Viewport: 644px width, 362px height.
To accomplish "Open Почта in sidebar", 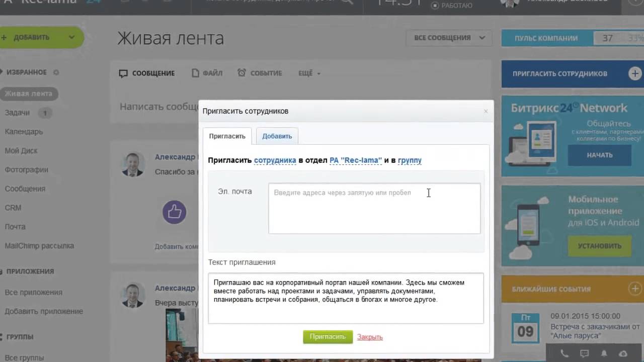I will 15,227.
